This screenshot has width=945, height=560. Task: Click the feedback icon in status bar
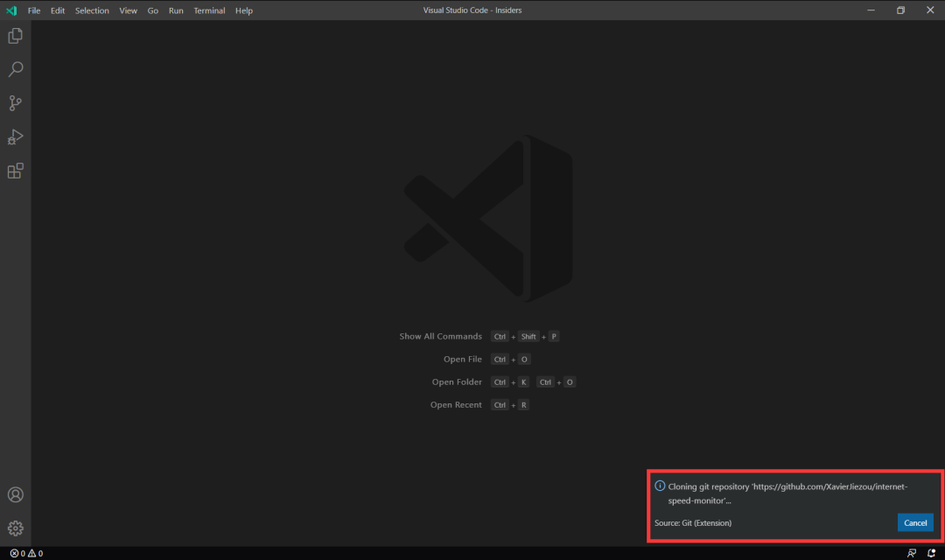(x=911, y=553)
